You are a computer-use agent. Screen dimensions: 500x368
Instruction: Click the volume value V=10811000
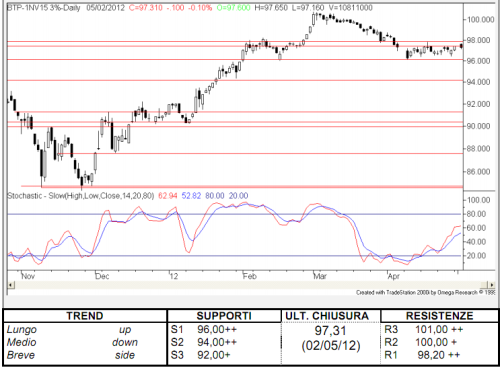(x=351, y=8)
